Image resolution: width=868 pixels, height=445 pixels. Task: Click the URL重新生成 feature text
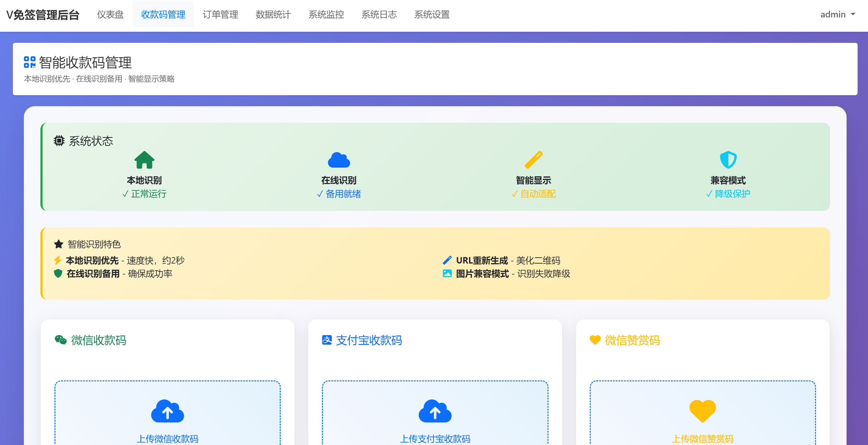(x=482, y=260)
